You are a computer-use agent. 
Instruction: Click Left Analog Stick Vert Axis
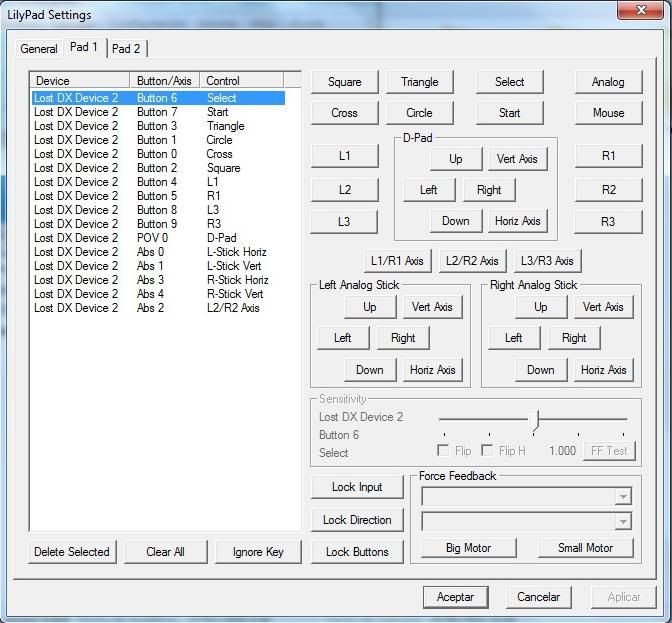pyautogui.click(x=432, y=307)
